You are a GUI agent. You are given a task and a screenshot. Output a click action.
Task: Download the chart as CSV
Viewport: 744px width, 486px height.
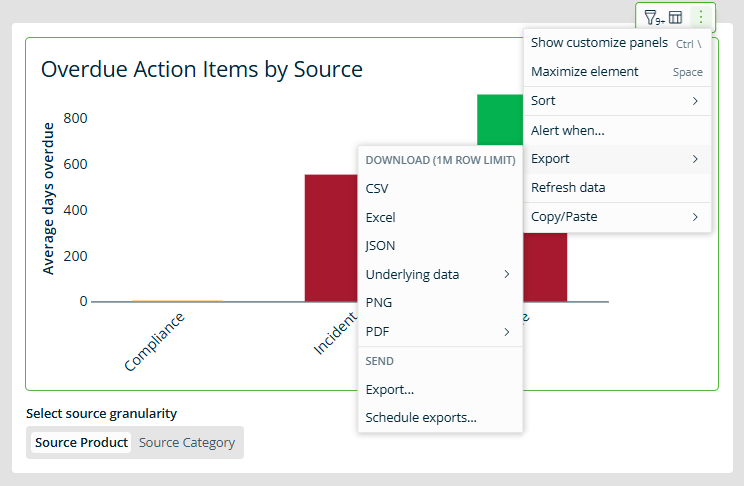377,188
